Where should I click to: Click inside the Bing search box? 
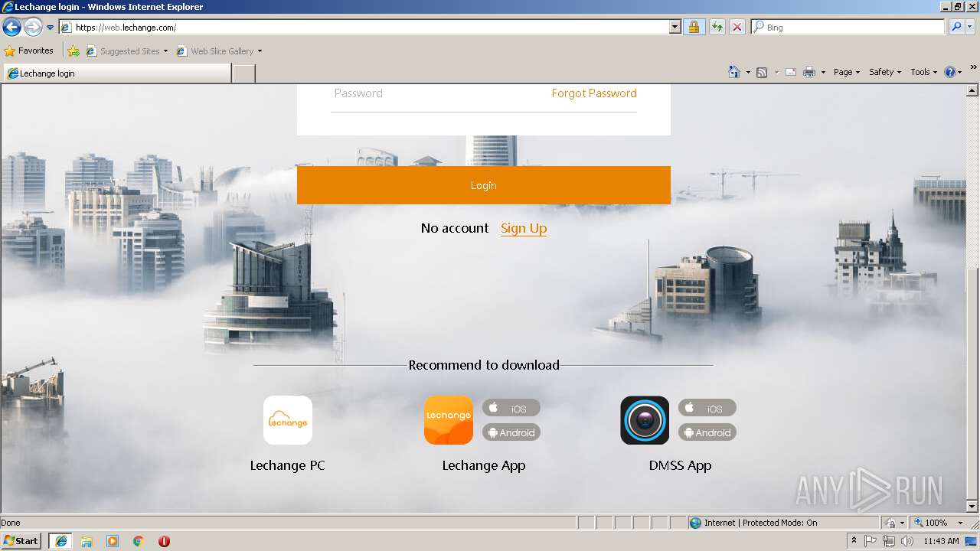click(848, 28)
